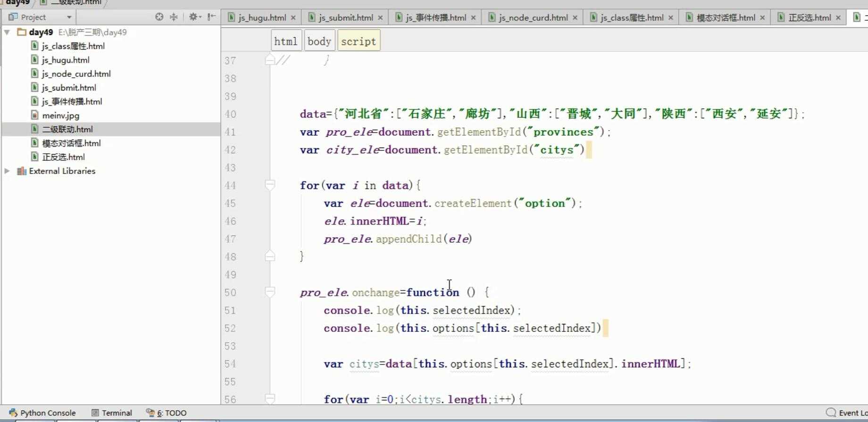Screen dimensions: 868x422
Task: Close the js_node_curd.html tab
Action: (x=575, y=17)
